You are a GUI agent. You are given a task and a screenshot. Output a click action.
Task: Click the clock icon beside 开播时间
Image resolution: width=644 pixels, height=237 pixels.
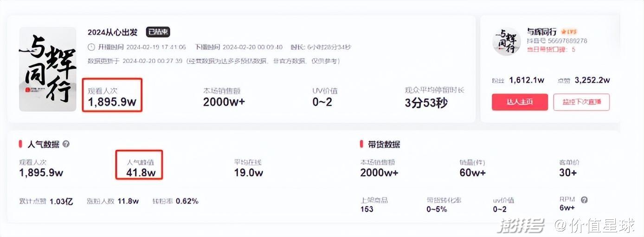click(91, 47)
